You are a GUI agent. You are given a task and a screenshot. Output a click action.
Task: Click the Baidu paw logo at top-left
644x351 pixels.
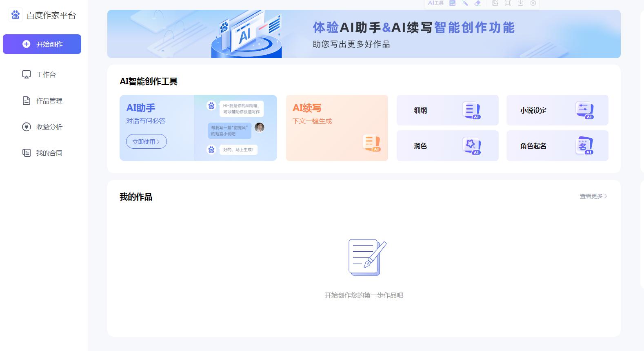tap(16, 15)
